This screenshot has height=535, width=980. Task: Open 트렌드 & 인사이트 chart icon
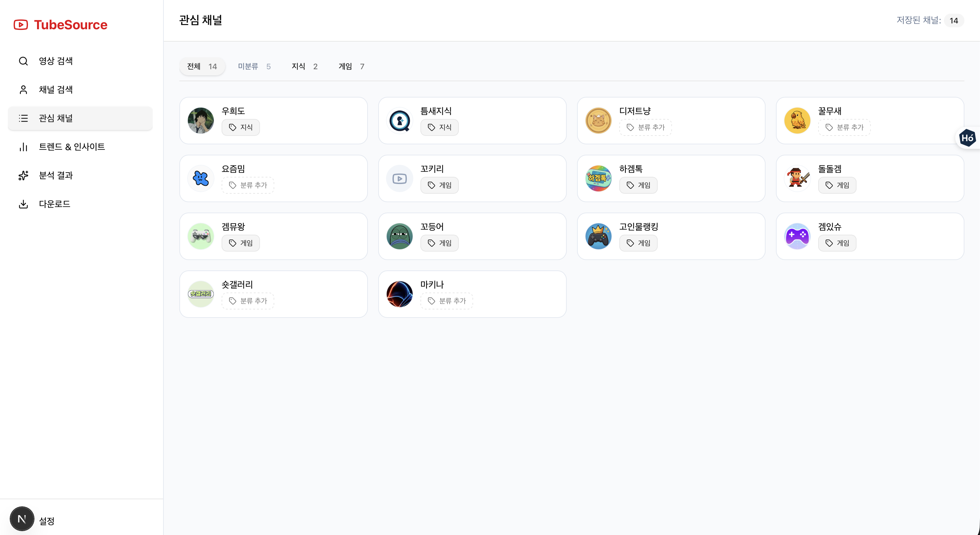click(23, 147)
